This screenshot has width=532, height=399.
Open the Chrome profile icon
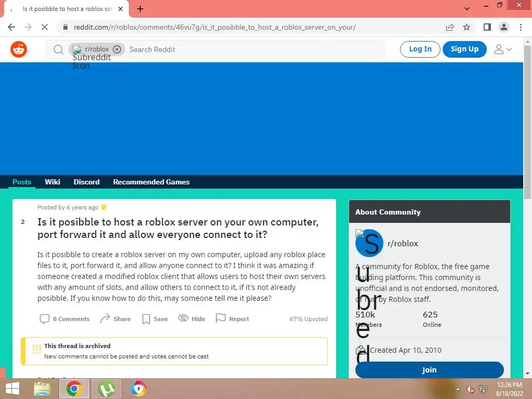coord(504,27)
